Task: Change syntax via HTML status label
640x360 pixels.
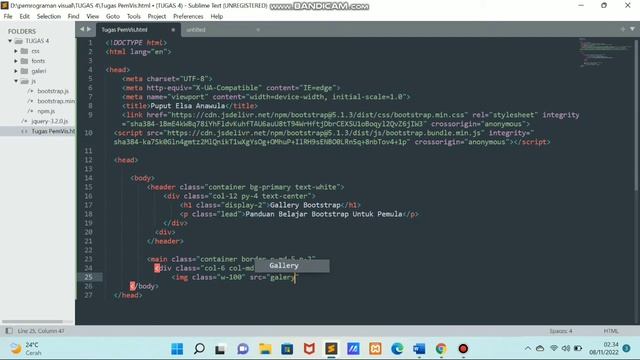Action: coord(611,331)
